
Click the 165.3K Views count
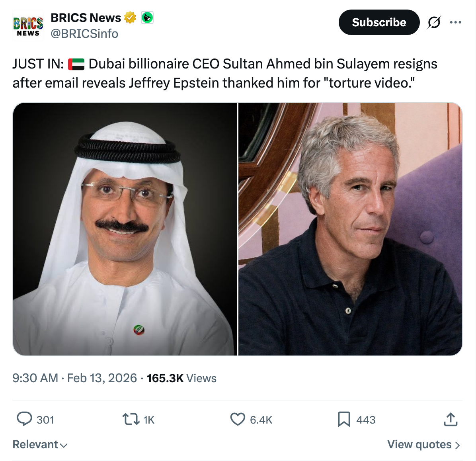pyautogui.click(x=181, y=378)
